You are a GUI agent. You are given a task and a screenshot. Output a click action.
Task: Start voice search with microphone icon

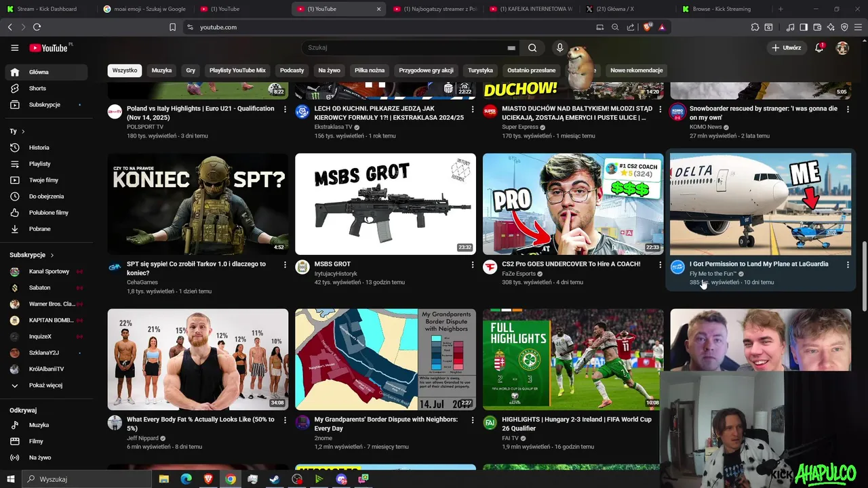[559, 48]
